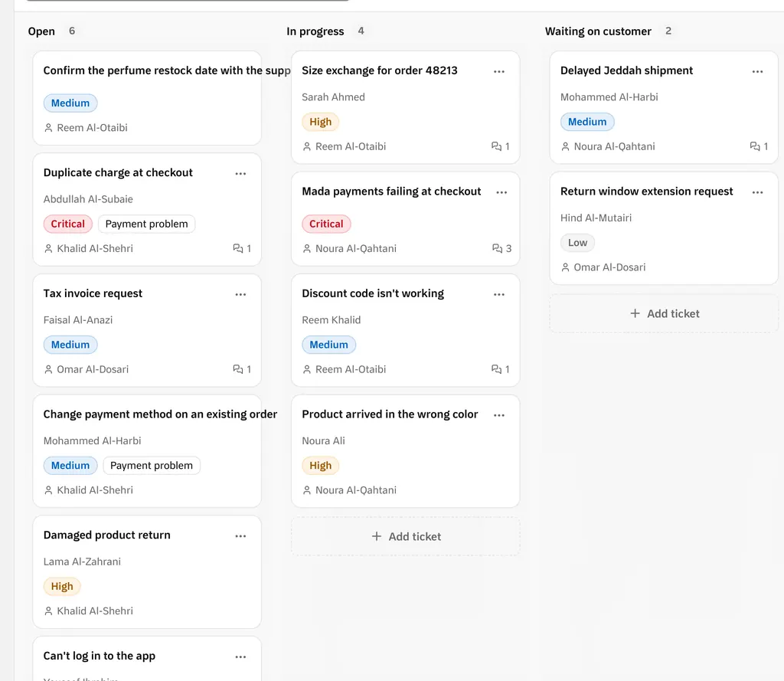Screen dimensions: 784x681
Task: Open options menu for Size exchange for order 48213
Action: click(x=499, y=71)
